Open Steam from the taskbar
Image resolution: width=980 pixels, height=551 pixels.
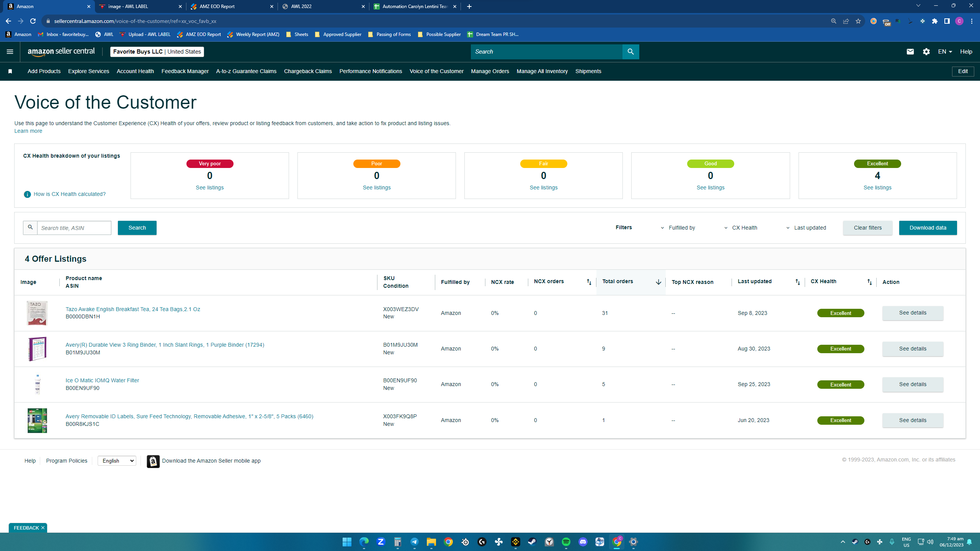click(532, 542)
